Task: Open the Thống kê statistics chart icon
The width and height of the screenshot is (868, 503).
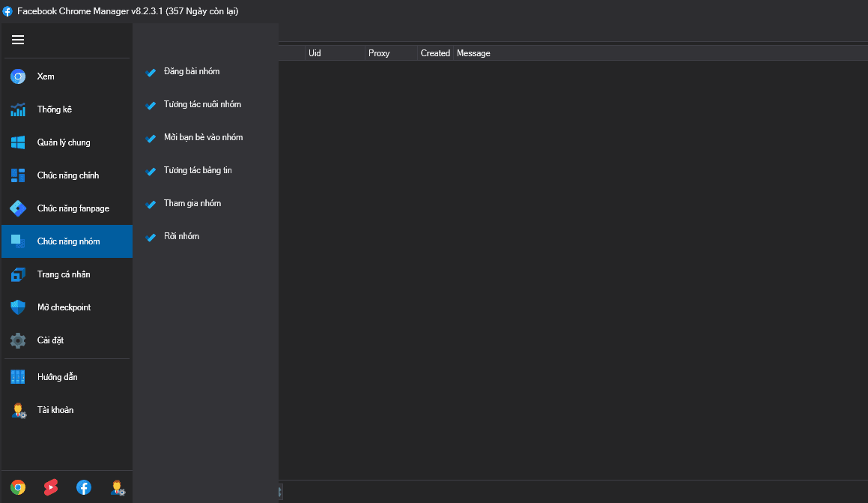Action: [18, 109]
